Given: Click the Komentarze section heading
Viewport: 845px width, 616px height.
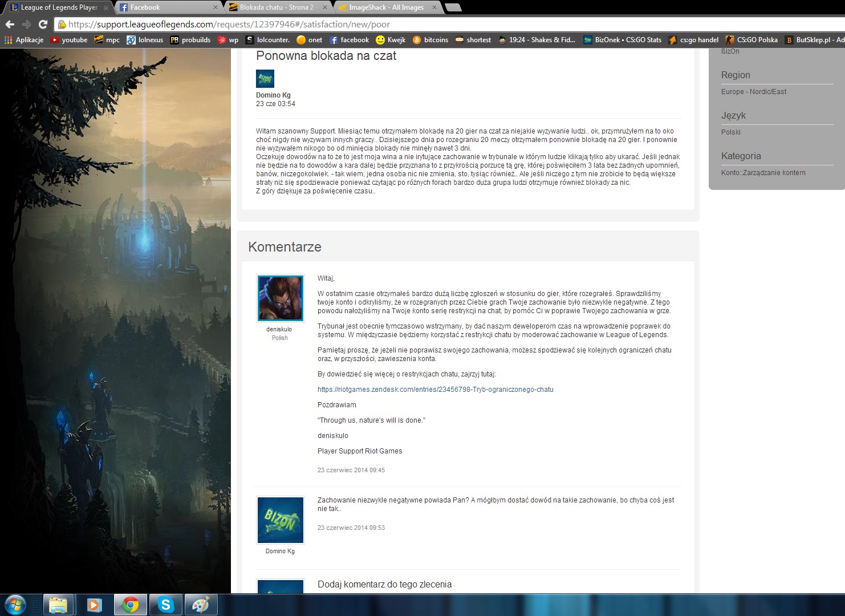Looking at the screenshot, I should point(285,247).
